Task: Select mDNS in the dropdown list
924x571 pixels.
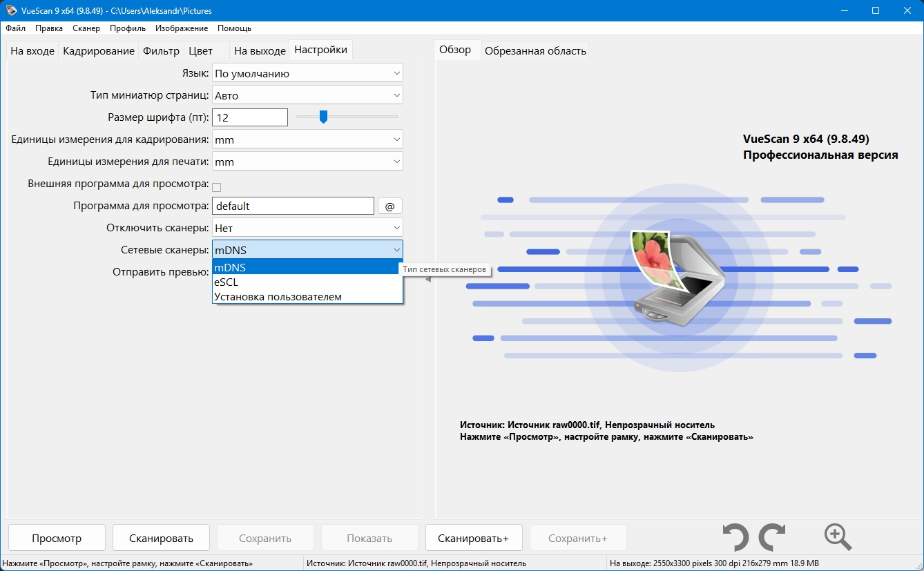Action: pyautogui.click(x=307, y=267)
